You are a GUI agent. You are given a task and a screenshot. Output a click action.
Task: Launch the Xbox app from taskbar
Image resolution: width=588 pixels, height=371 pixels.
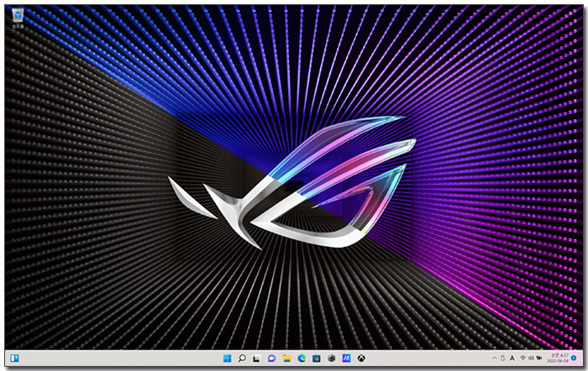(x=361, y=358)
